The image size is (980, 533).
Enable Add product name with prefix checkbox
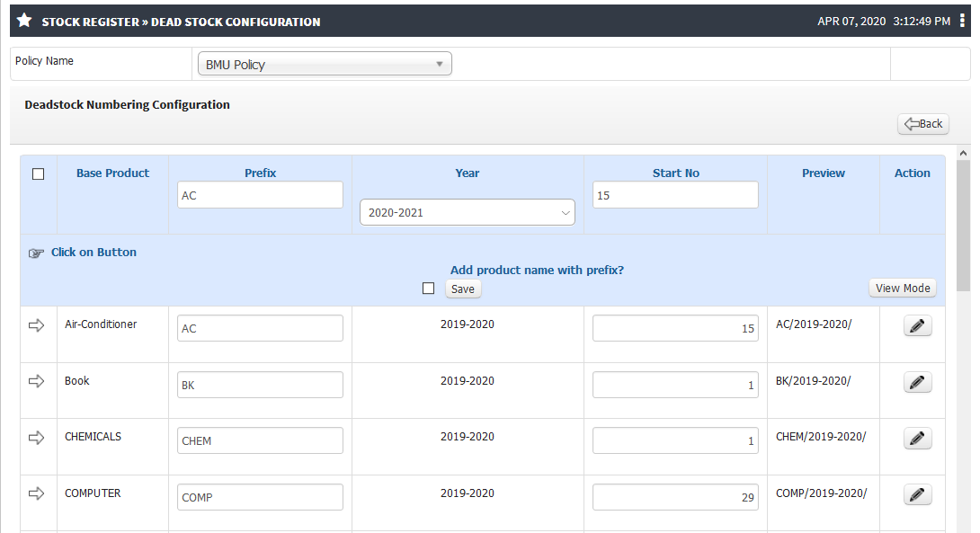point(428,288)
